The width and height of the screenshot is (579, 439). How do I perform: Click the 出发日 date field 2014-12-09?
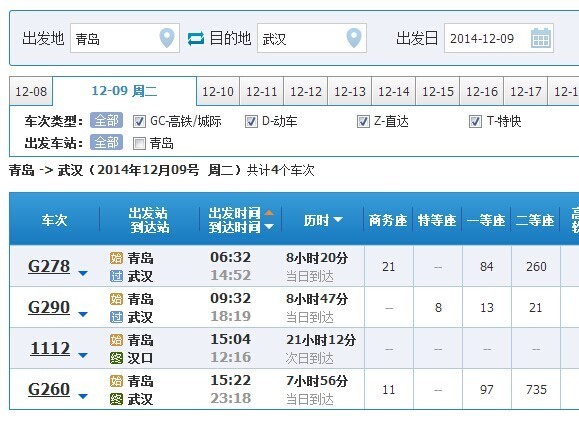[x=499, y=38]
